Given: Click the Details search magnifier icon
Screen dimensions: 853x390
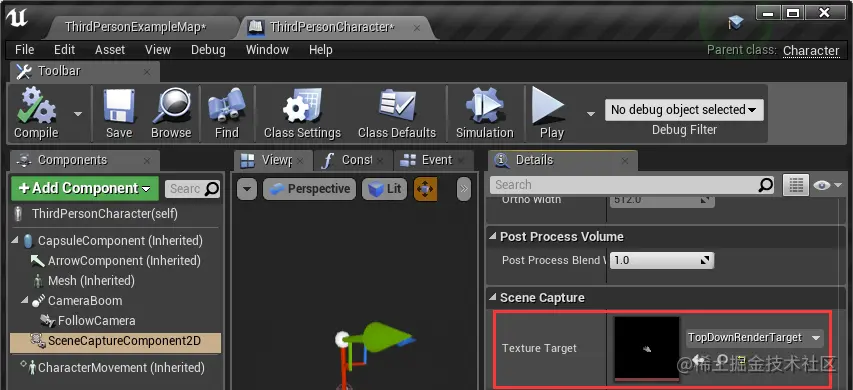Looking at the screenshot, I should (765, 185).
